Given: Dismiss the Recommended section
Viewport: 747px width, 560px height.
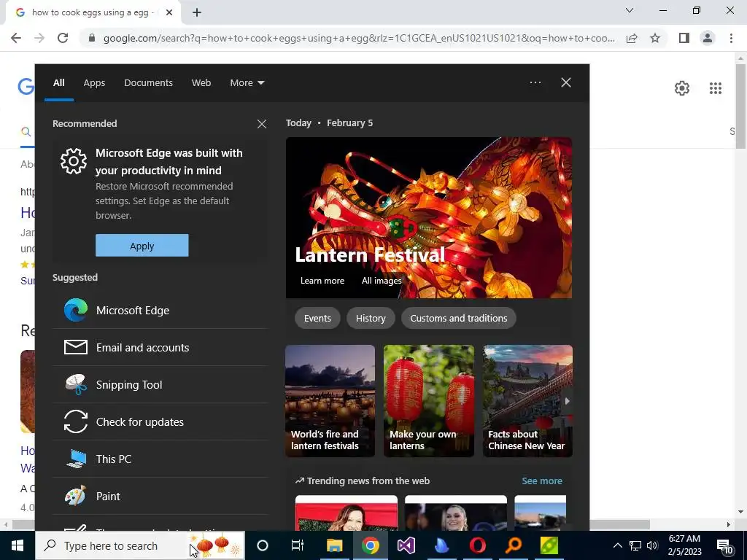Looking at the screenshot, I should point(262,124).
